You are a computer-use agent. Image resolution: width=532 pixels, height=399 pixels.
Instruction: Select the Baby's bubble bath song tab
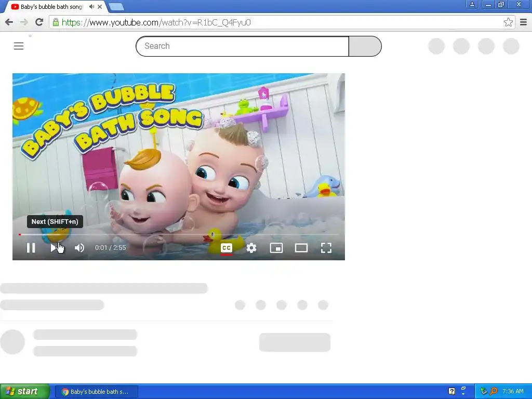(51, 7)
